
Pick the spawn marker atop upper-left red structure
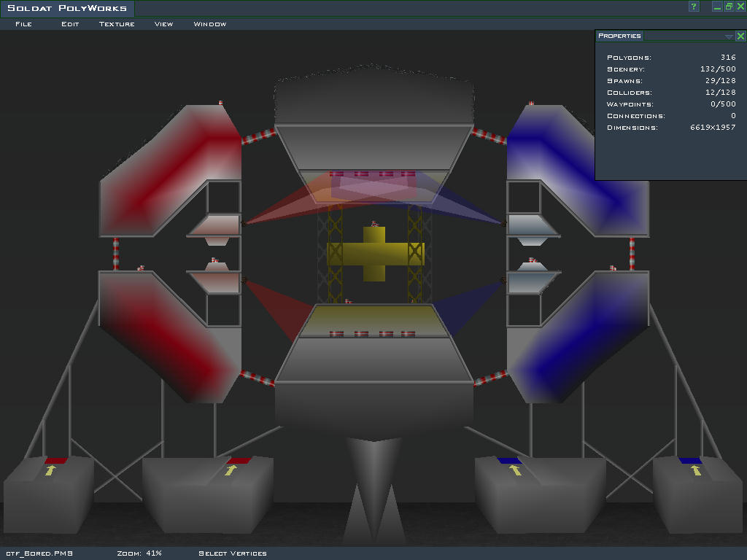(220, 103)
